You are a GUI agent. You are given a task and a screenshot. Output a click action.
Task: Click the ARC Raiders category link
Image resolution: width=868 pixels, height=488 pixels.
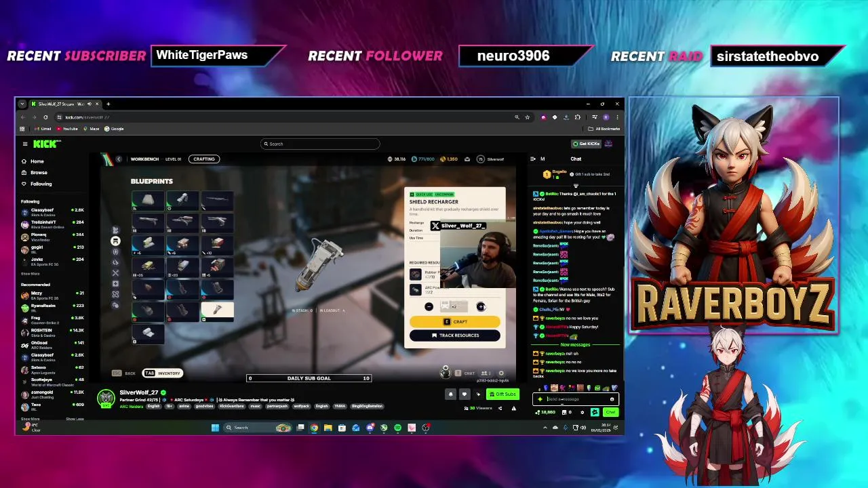(x=132, y=406)
